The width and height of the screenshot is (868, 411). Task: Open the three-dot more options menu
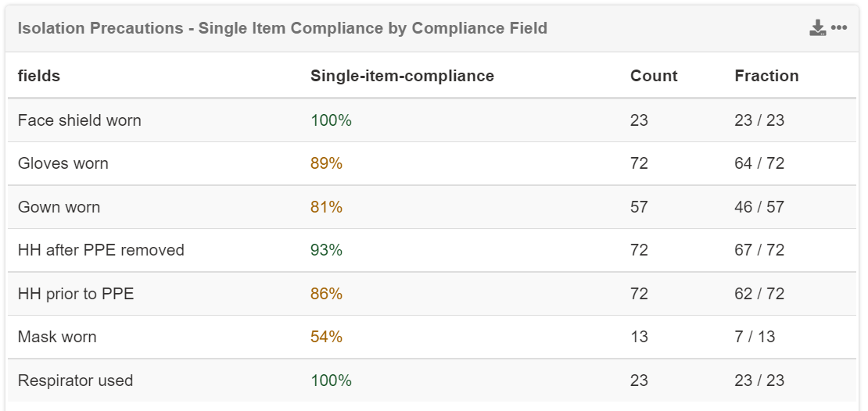click(839, 29)
